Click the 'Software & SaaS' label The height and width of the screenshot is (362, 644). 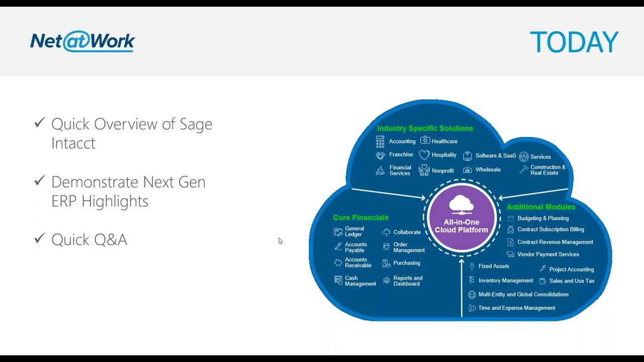click(496, 156)
